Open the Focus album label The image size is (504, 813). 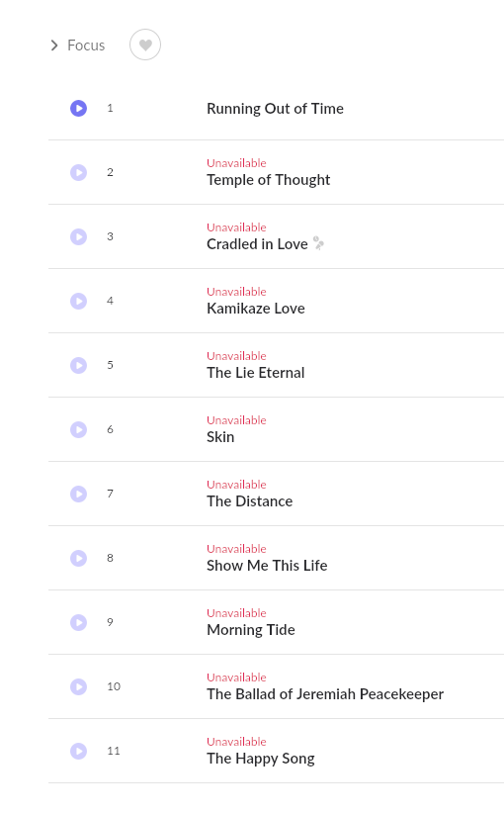(86, 45)
